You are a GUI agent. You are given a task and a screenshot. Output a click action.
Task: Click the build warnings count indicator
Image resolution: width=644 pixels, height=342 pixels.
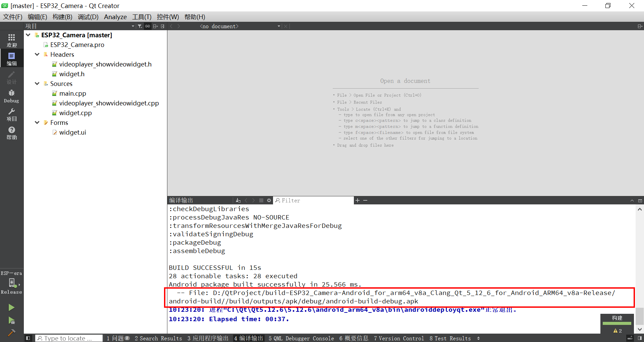618,331
